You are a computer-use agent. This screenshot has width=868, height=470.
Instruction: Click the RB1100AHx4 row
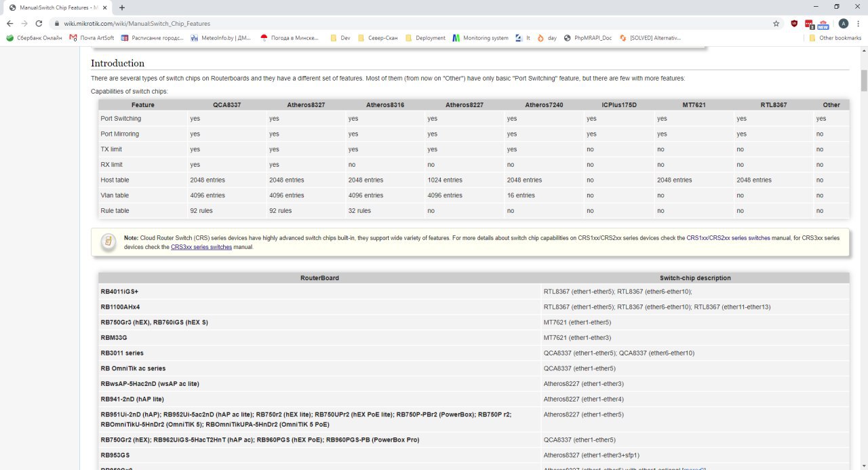point(473,307)
